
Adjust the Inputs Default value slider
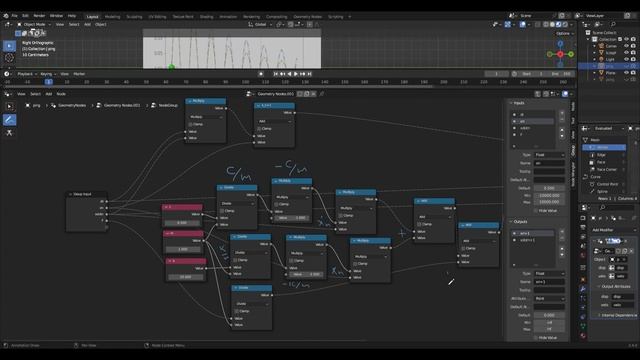pyautogui.click(x=549, y=188)
